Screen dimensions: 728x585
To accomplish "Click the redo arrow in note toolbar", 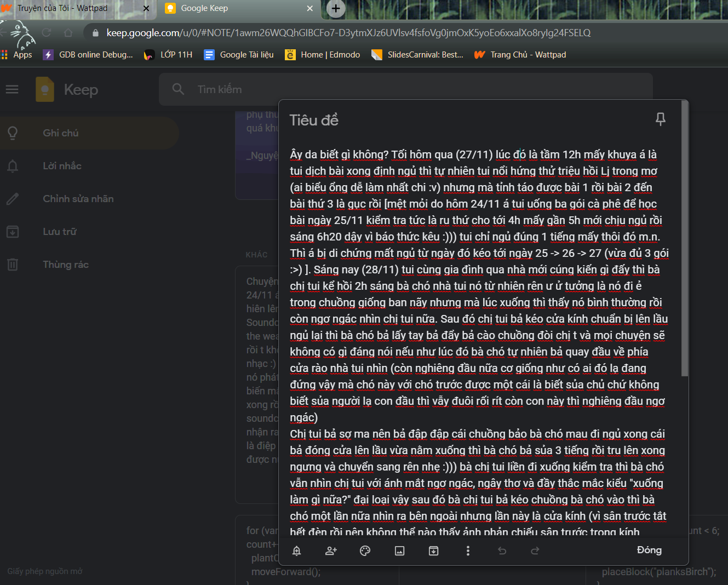I will tap(535, 550).
